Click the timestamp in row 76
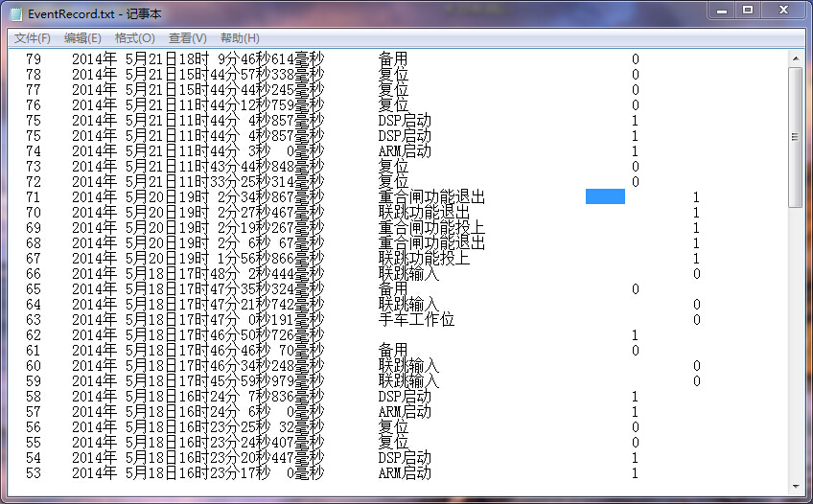Viewport: 813px width, 504px height. click(198, 105)
